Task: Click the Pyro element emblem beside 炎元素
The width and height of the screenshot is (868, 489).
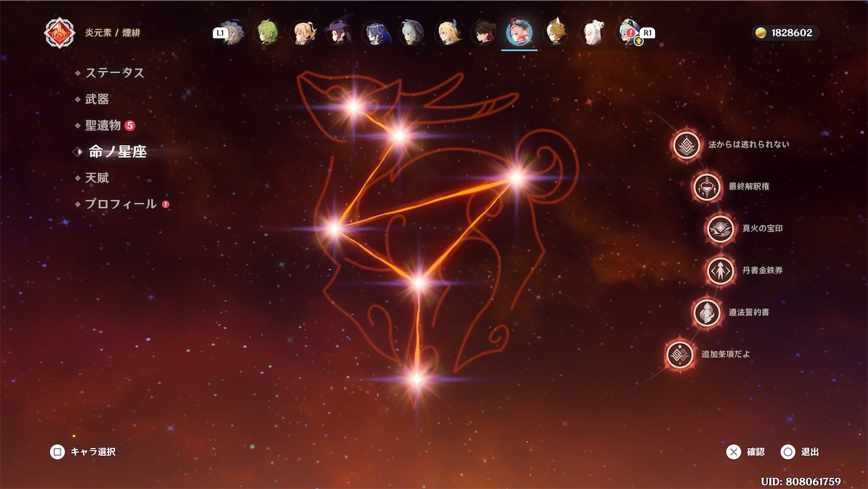Action: click(x=59, y=33)
